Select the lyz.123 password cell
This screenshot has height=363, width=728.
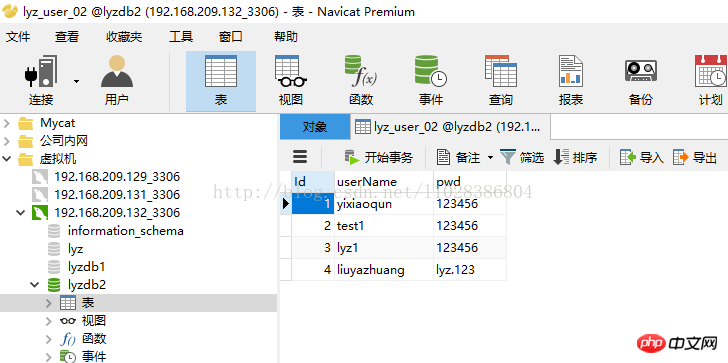tap(470, 269)
